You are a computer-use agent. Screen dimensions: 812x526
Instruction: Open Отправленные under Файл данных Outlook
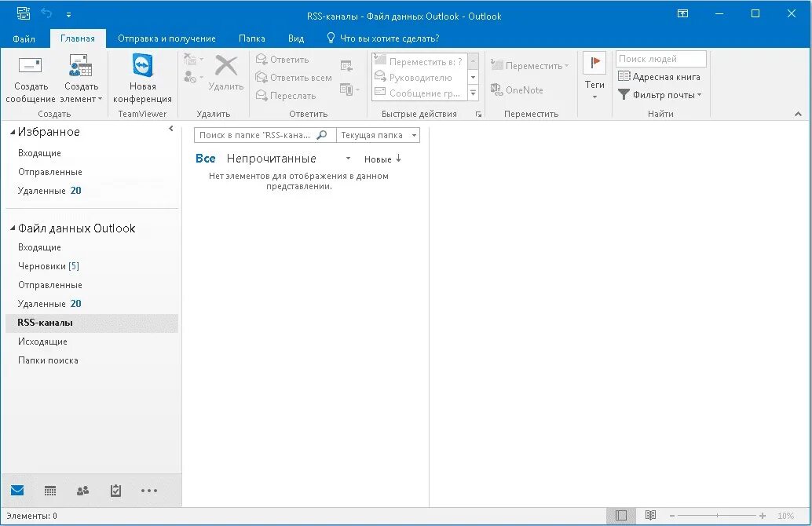click(x=92, y=285)
